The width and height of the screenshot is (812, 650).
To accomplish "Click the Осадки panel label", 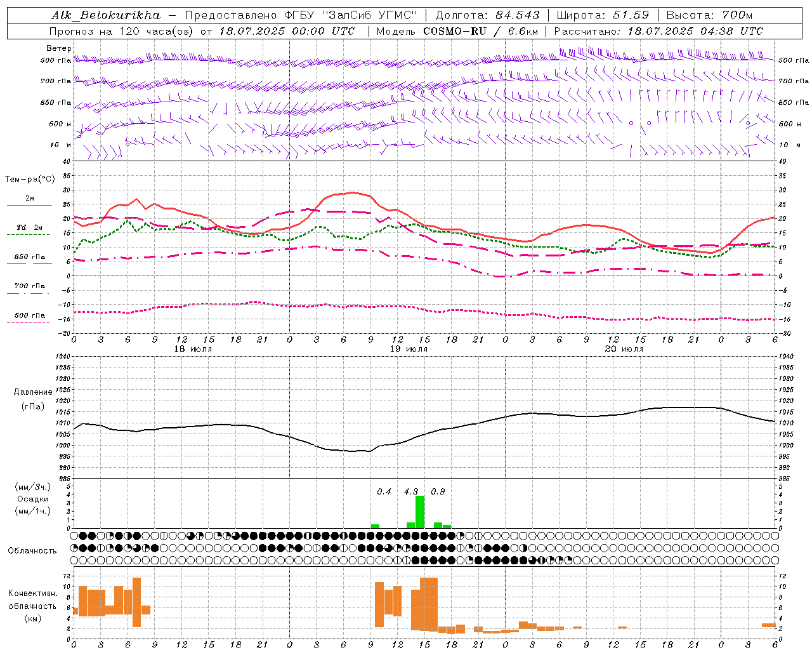I will 33,499.
